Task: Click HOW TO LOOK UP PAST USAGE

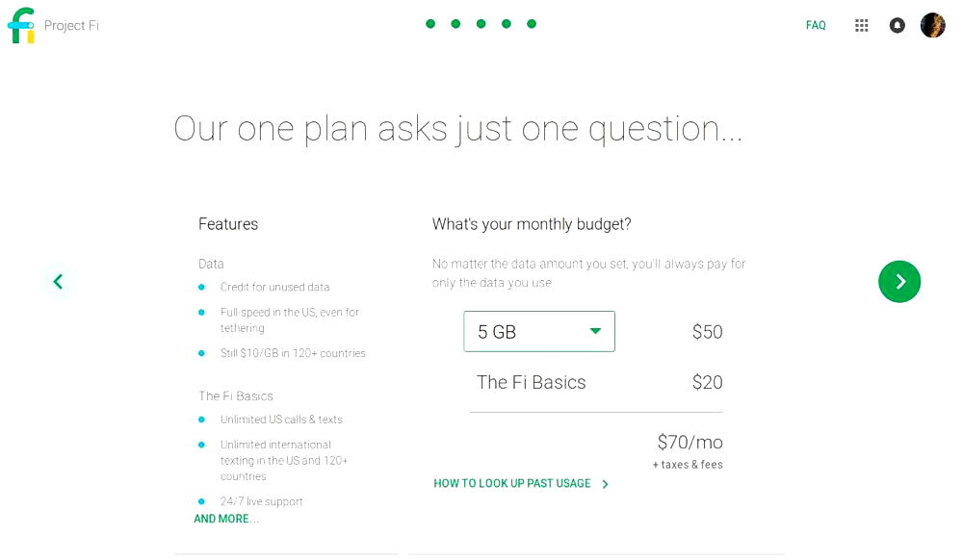Action: [513, 484]
